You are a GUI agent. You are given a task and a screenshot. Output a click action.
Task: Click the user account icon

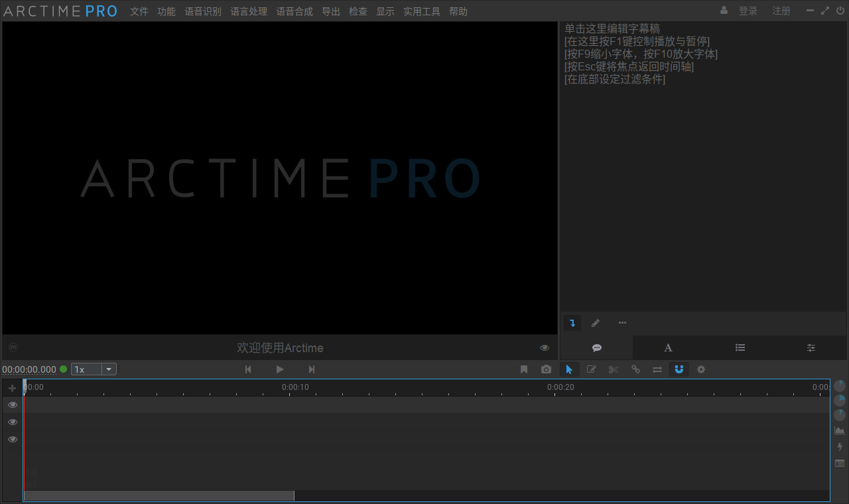724,11
